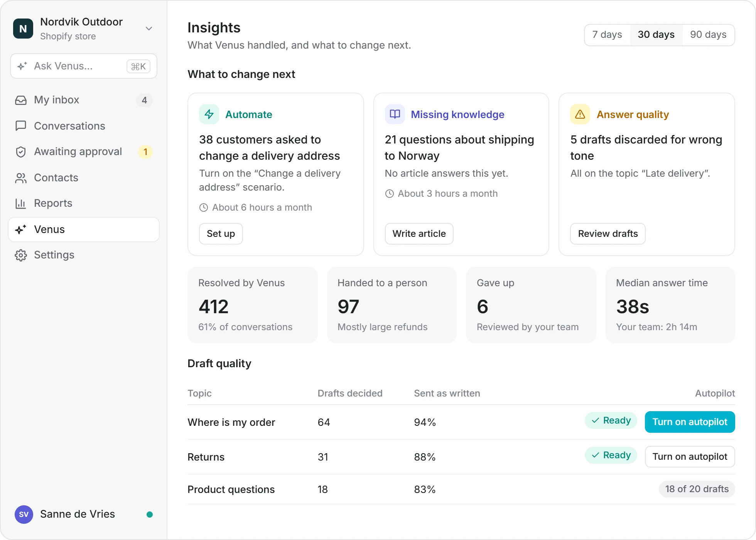Open Contacts via the people icon
Screen dimensions: 756x540
tap(21, 178)
